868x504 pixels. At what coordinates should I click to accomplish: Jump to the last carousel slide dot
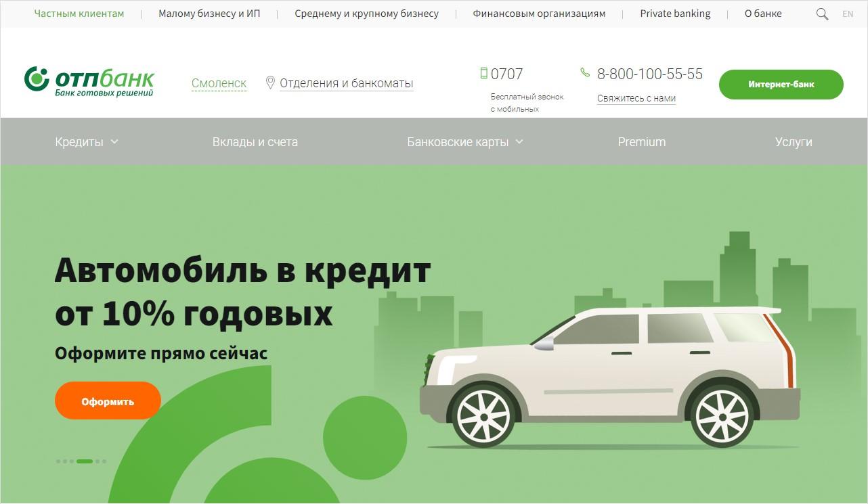(104, 461)
